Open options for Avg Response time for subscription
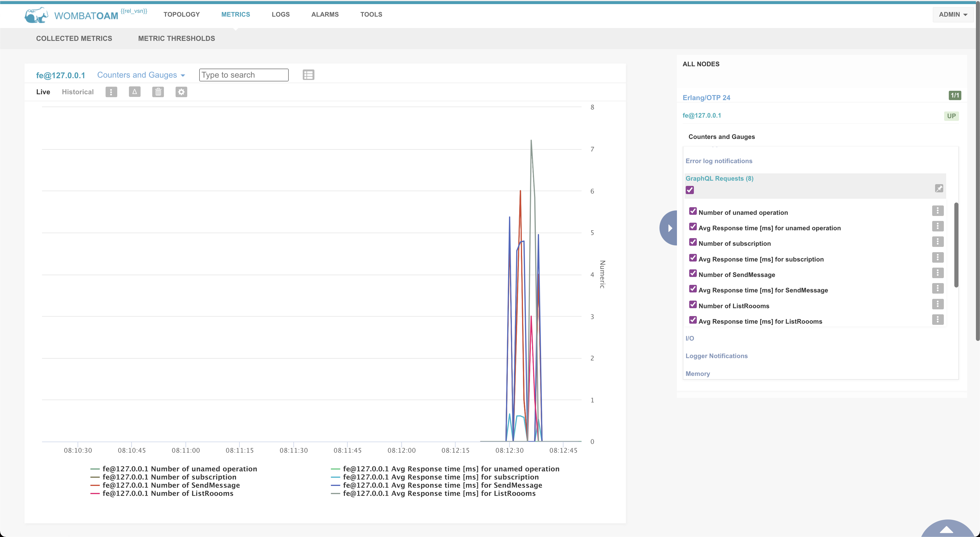Image resolution: width=980 pixels, height=537 pixels. [x=937, y=257]
